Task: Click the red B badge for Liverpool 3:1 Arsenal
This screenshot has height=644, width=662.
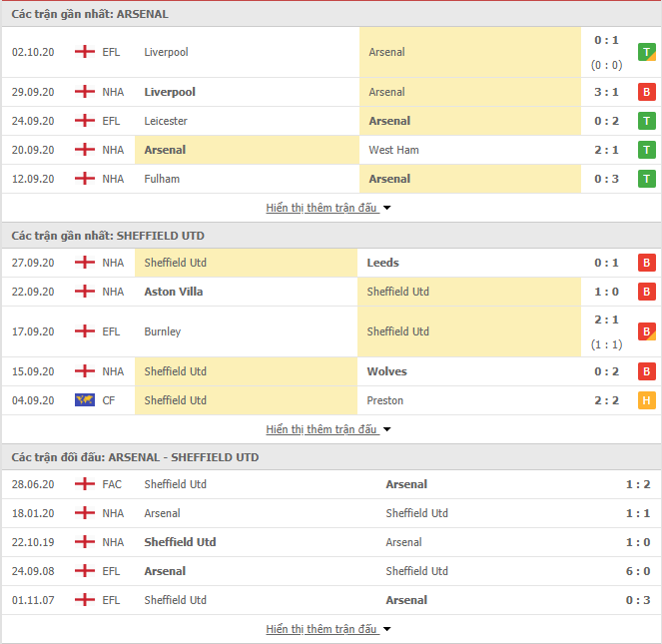Action: 646,92
